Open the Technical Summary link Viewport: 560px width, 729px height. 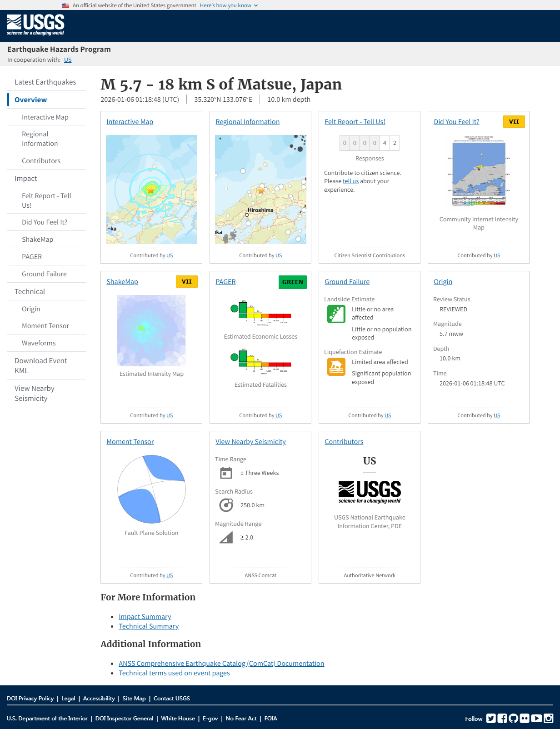pos(149,626)
